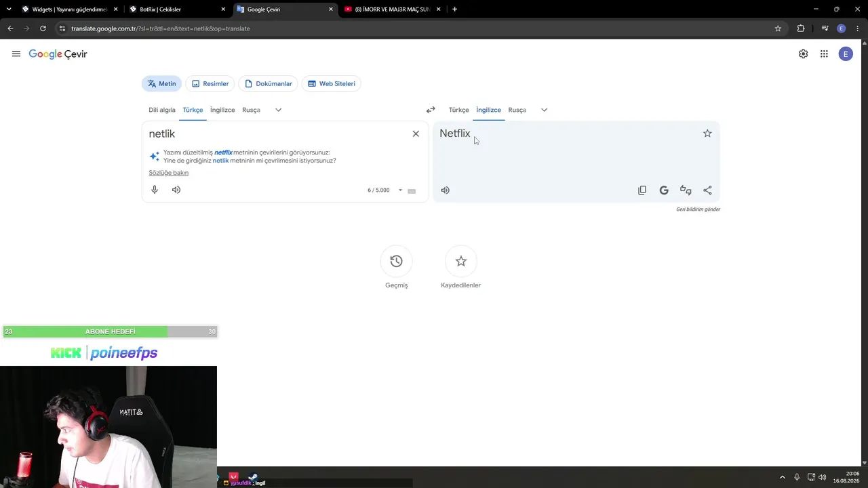Screen dimensions: 868x488
Task: Open saved translations (Kaydedilenler)
Action: pyautogui.click(x=461, y=262)
